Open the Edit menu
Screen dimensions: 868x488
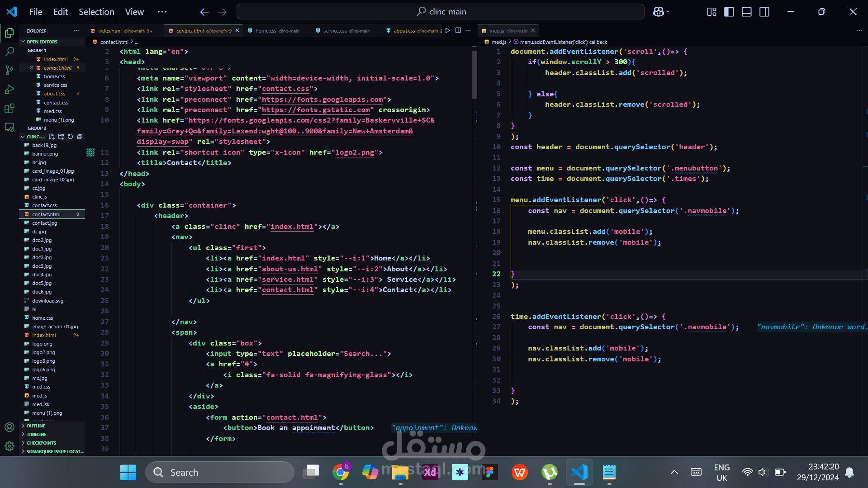[x=61, y=12]
